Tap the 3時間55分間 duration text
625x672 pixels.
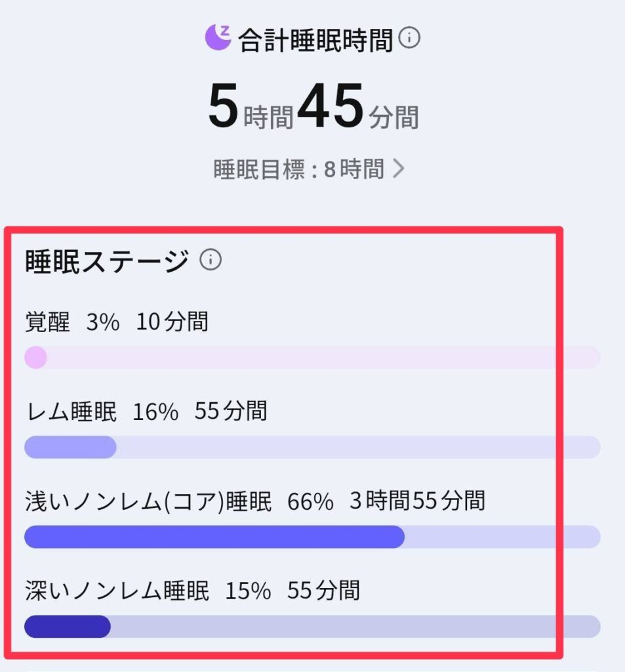point(417,501)
